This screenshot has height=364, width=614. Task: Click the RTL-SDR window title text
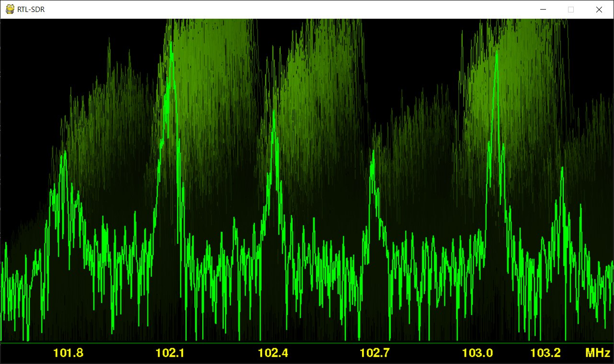[x=31, y=10]
